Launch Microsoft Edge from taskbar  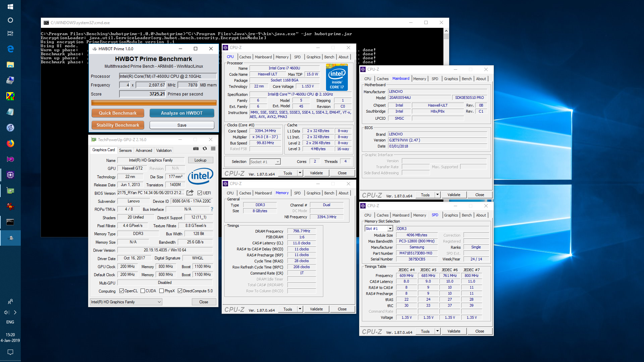click(10, 49)
